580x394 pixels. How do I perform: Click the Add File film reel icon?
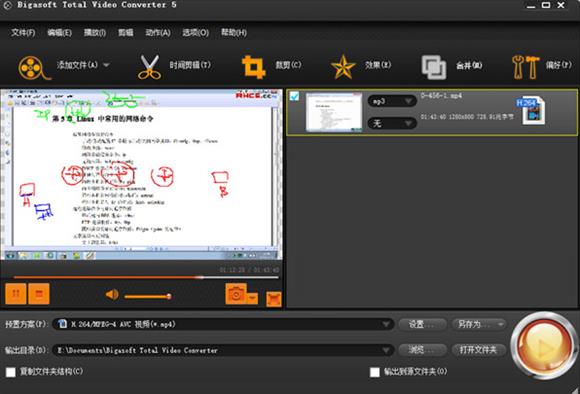pos(34,68)
